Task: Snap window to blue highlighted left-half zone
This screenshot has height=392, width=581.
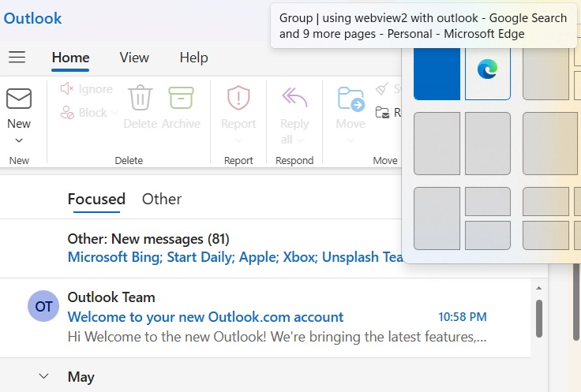Action: click(437, 74)
